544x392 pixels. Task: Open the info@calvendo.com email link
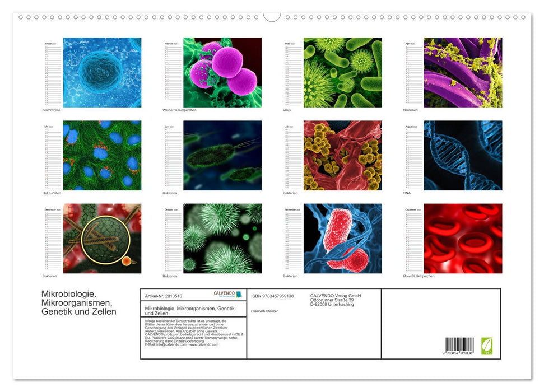point(171,345)
